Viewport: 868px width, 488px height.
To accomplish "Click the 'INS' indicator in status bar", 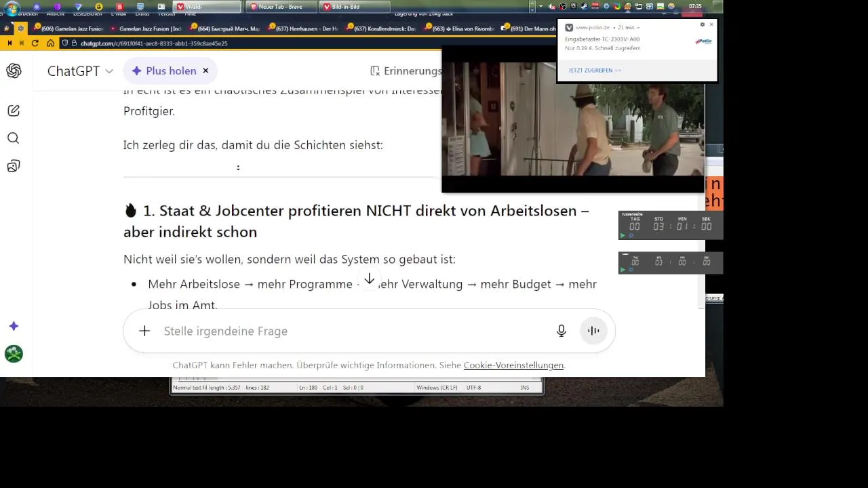I will [x=524, y=388].
